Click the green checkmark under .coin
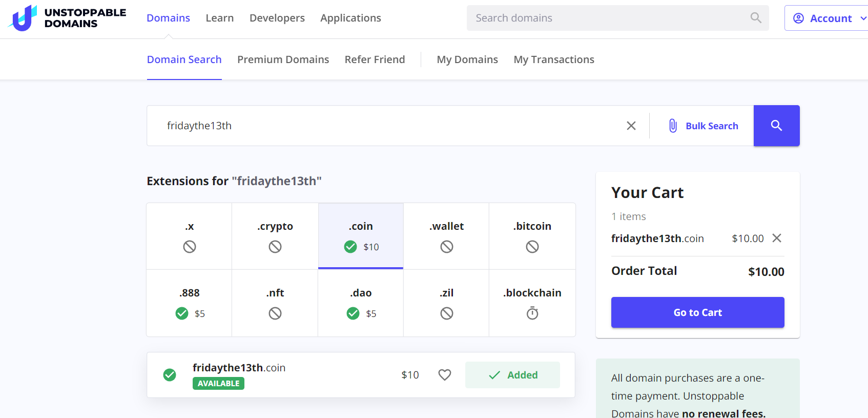The width and height of the screenshot is (868, 418). (350, 247)
